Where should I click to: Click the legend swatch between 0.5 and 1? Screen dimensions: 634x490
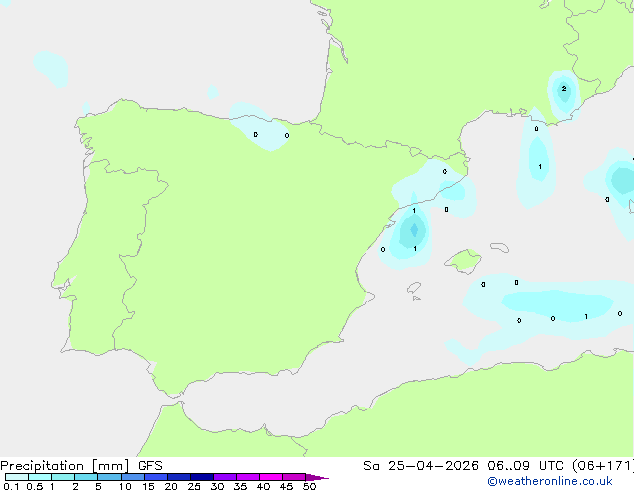tap(40, 477)
